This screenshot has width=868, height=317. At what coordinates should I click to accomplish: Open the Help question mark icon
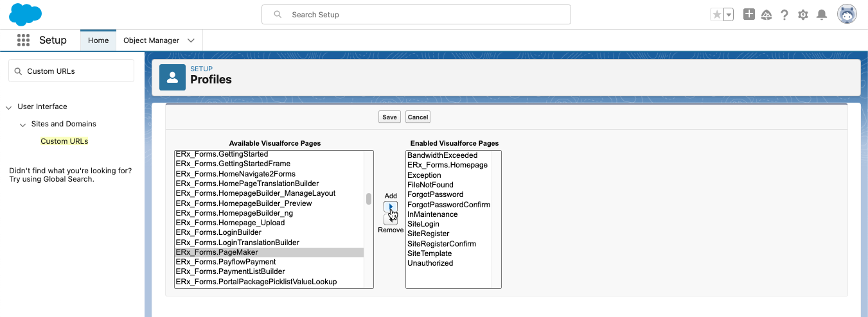click(x=784, y=15)
